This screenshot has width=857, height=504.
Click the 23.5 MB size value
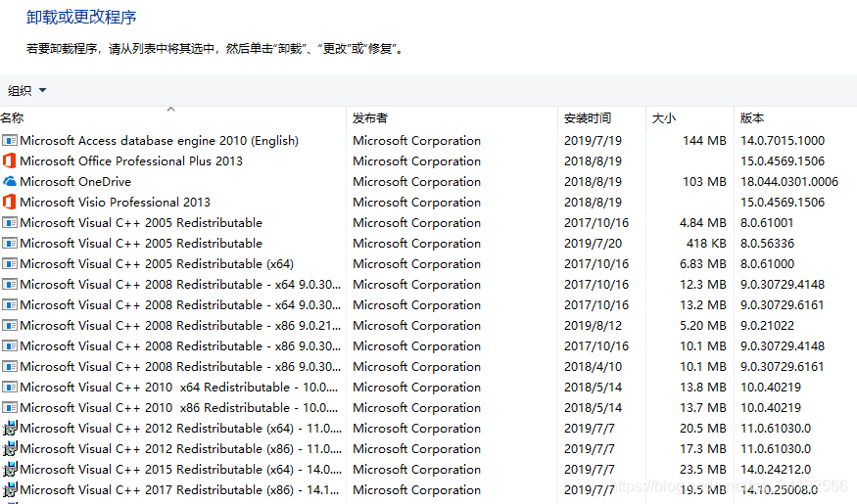pos(703,469)
